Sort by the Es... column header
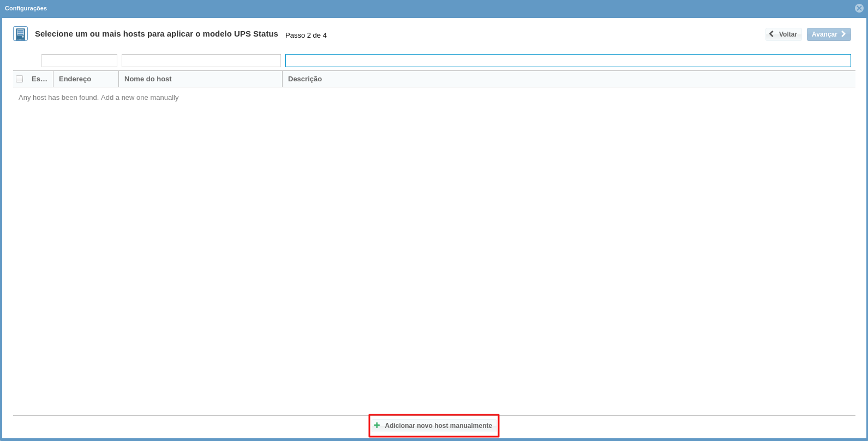 [39, 79]
